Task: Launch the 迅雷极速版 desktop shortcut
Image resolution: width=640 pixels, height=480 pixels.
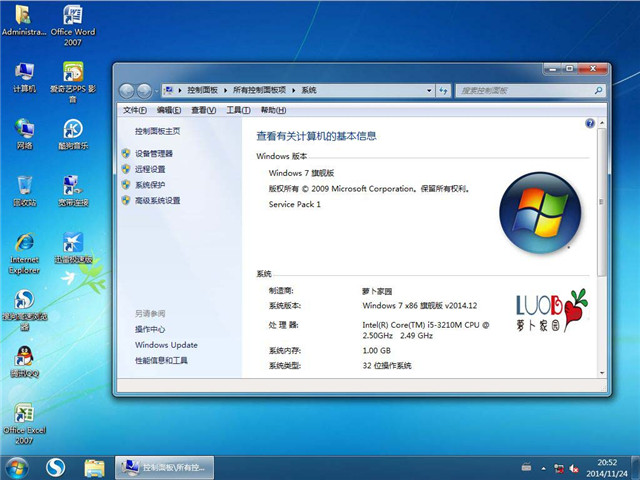Action: [x=73, y=248]
